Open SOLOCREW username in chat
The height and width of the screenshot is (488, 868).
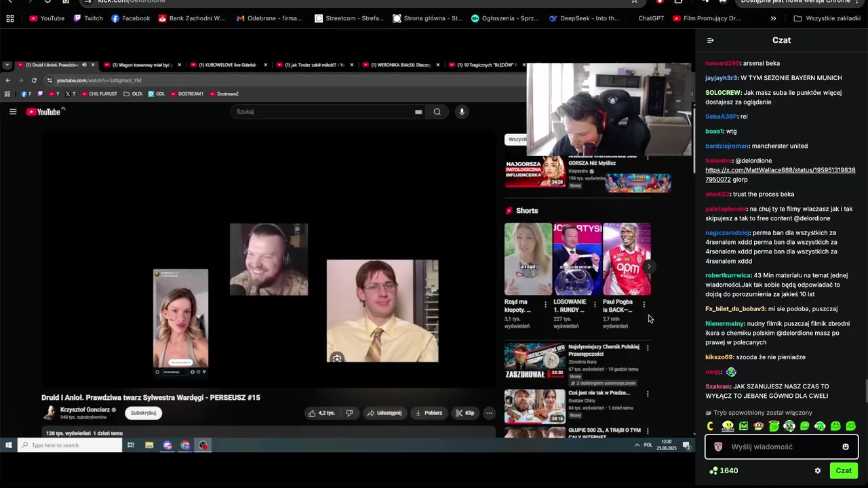point(723,92)
